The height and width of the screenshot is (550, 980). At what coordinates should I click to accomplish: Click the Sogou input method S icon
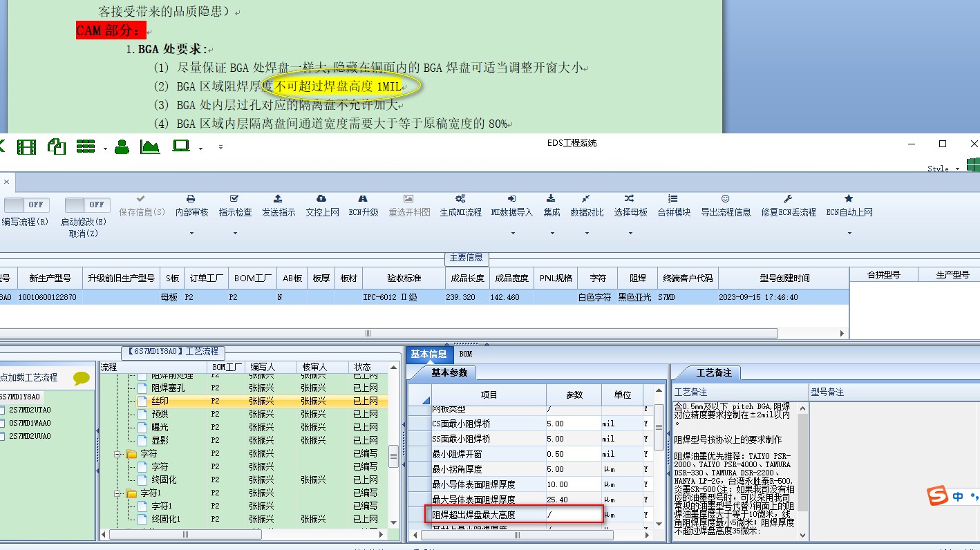(938, 496)
